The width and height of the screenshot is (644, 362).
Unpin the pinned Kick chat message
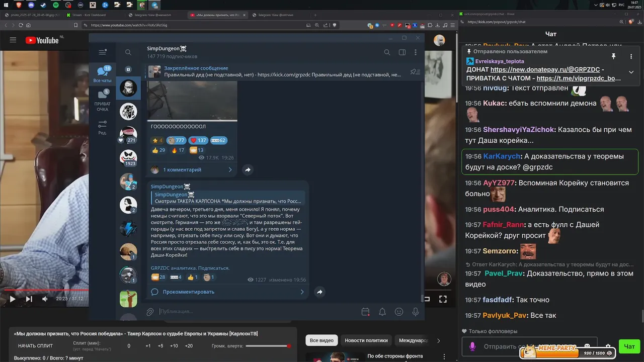tap(613, 56)
